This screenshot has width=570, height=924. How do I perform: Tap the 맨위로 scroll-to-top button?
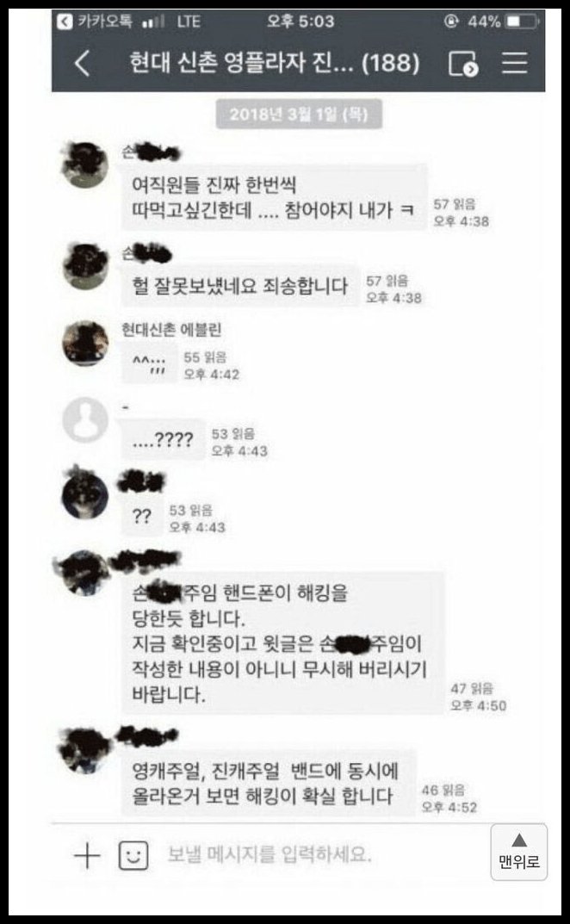pyautogui.click(x=518, y=853)
